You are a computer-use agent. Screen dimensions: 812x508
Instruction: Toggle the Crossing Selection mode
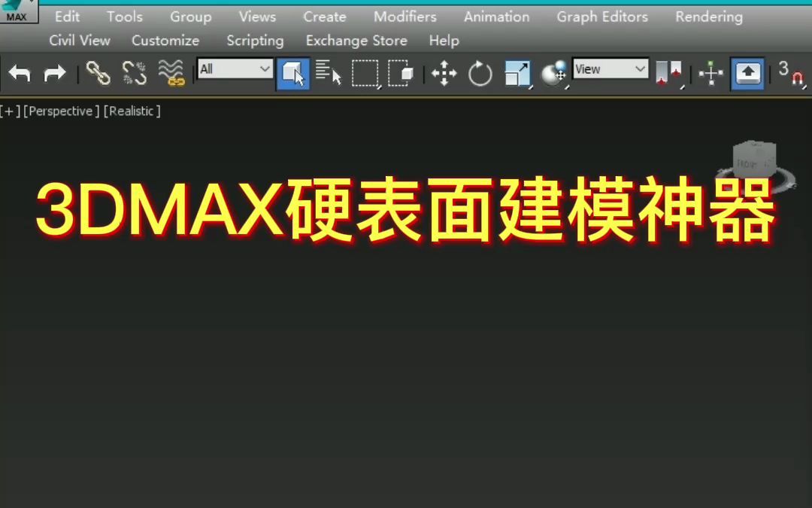point(404,73)
